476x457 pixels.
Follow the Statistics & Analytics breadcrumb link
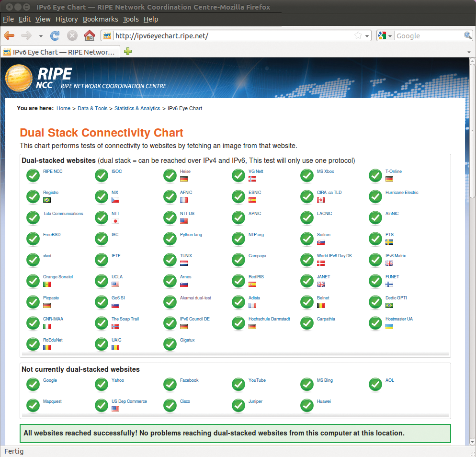coord(137,108)
